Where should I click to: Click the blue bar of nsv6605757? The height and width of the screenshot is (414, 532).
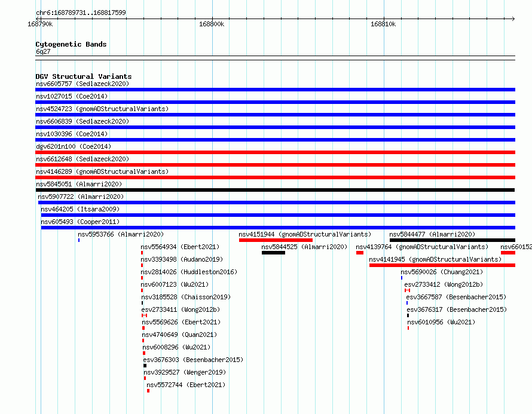pos(275,90)
